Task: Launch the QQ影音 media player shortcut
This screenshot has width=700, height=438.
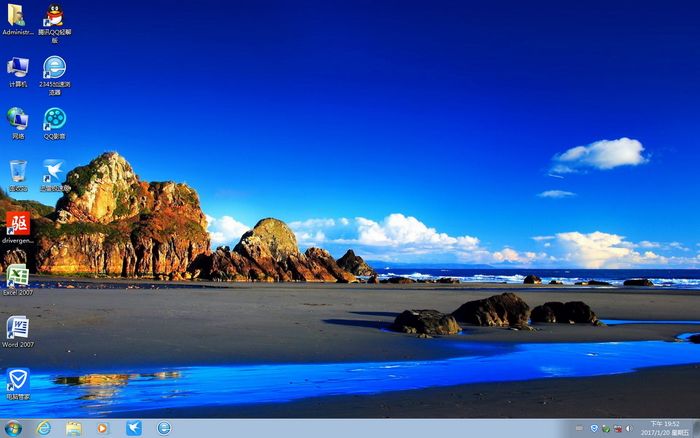Action: [54, 119]
